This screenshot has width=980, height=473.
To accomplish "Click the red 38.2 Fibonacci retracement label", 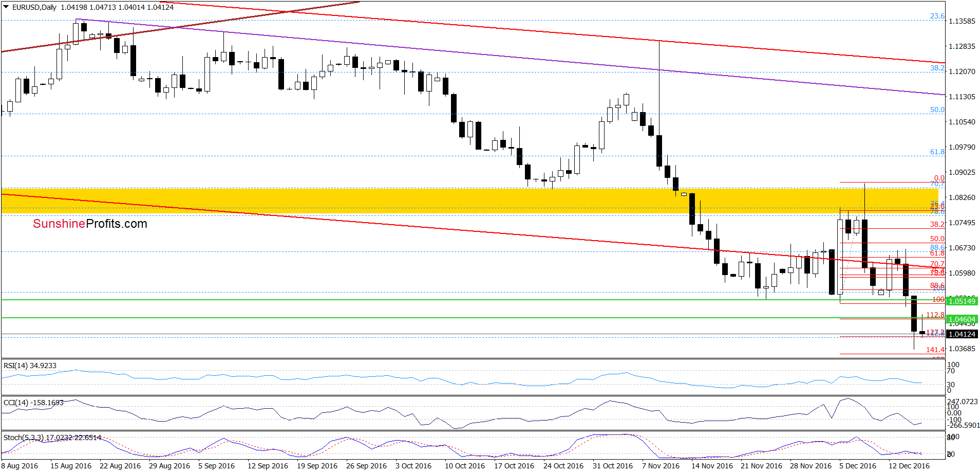I will [x=937, y=224].
